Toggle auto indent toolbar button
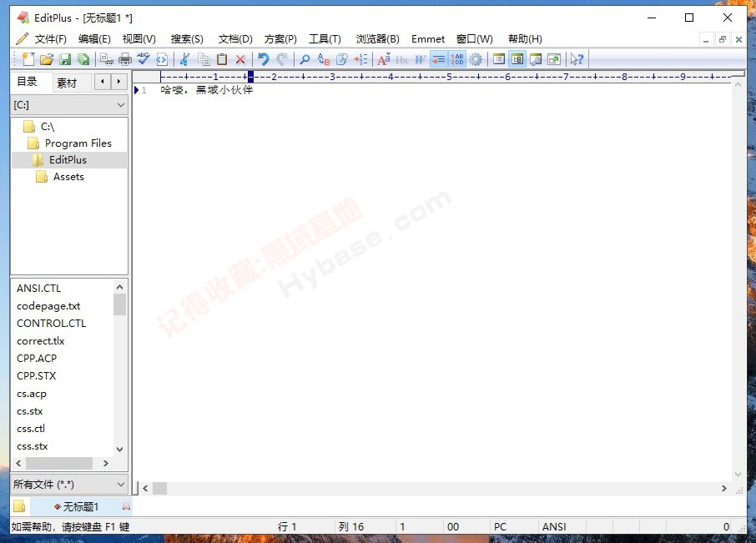The image size is (756, 543). pyautogui.click(x=439, y=59)
